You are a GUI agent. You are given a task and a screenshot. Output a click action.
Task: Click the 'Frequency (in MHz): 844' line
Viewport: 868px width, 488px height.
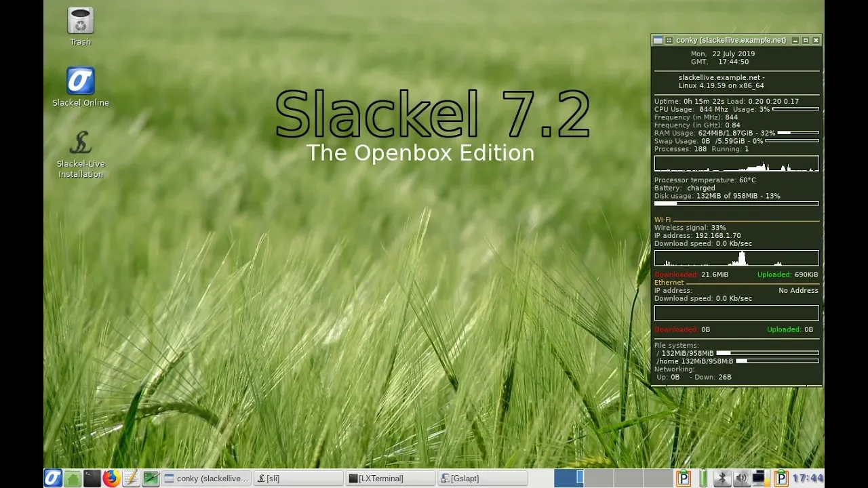click(x=696, y=117)
